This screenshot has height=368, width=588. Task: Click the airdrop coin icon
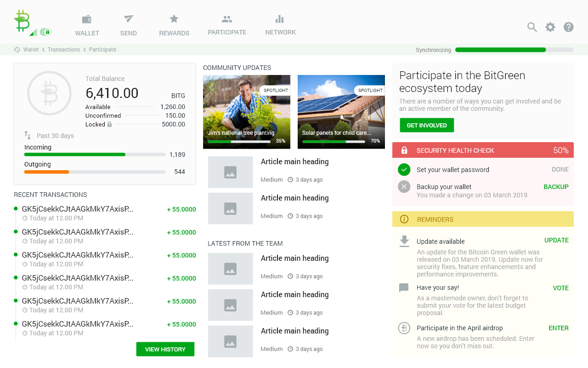pos(404,328)
